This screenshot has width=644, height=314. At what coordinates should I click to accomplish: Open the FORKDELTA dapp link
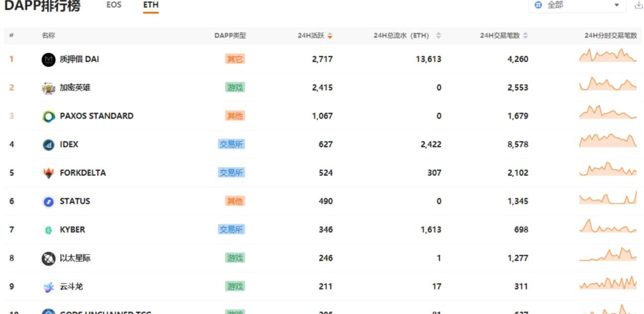83,172
